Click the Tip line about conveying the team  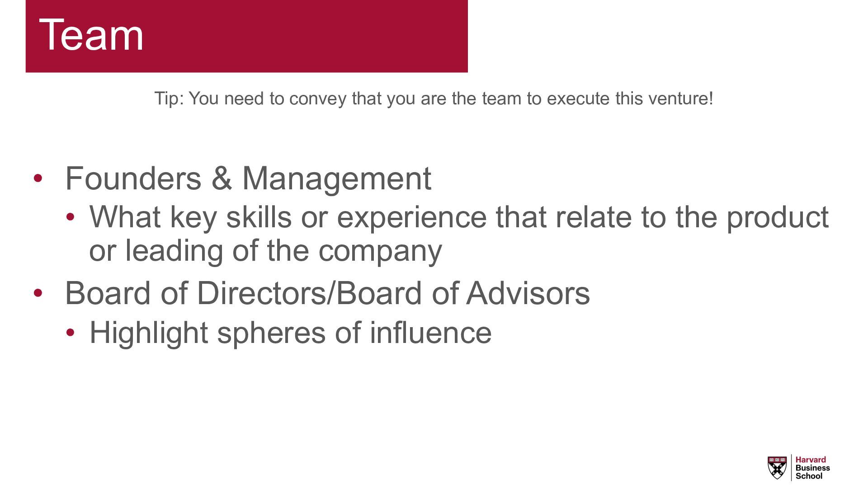click(x=434, y=99)
